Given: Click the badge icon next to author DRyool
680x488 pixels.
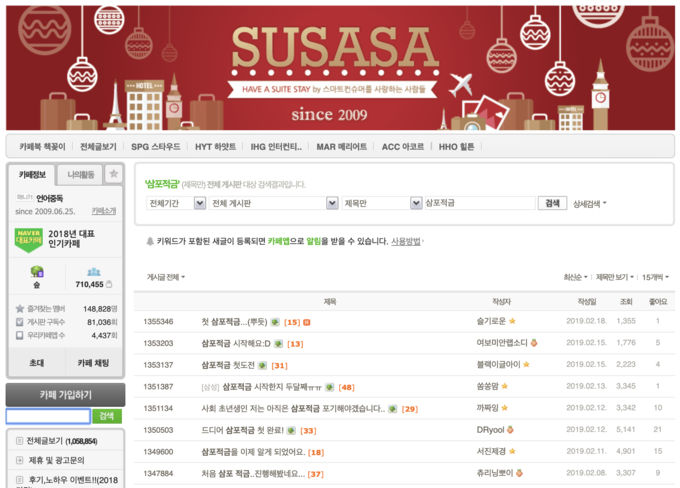Looking at the screenshot, I should coord(509,430).
